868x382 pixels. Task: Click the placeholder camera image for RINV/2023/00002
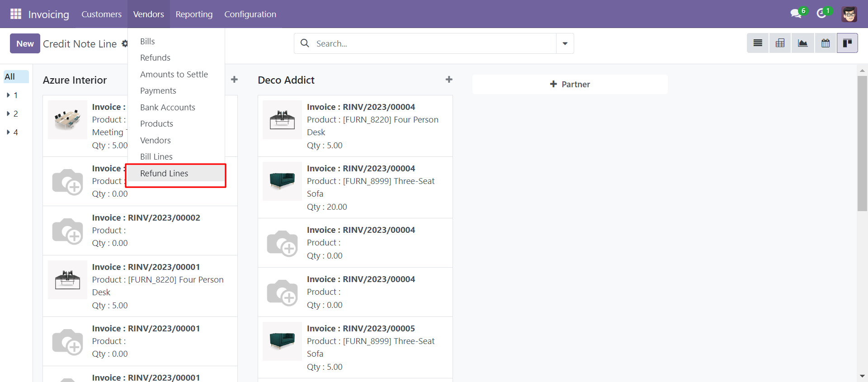pos(67,231)
